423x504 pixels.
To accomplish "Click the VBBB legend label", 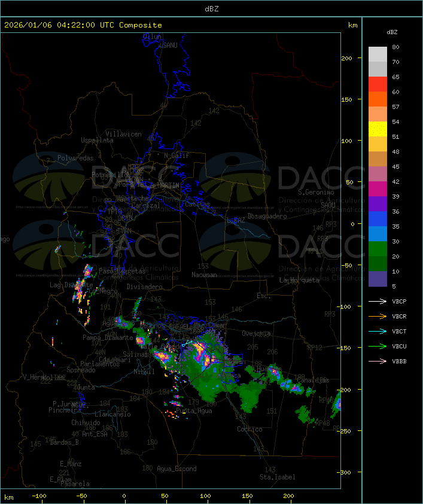I will click(399, 362).
